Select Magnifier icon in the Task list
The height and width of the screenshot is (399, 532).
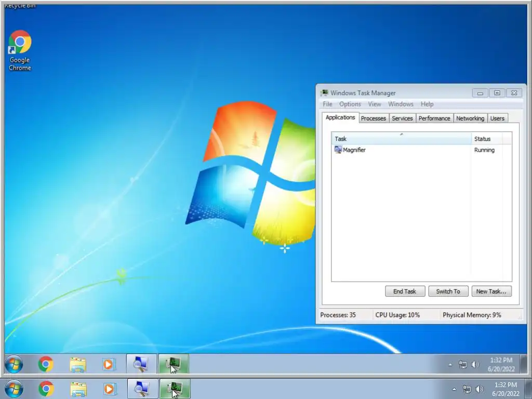click(x=338, y=150)
